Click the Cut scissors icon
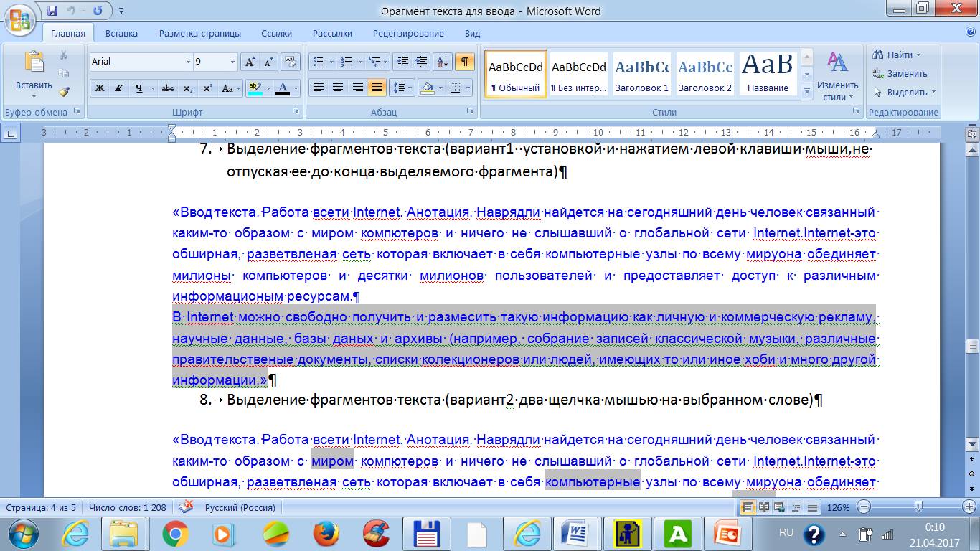This screenshot has height=551, width=980. click(x=64, y=55)
